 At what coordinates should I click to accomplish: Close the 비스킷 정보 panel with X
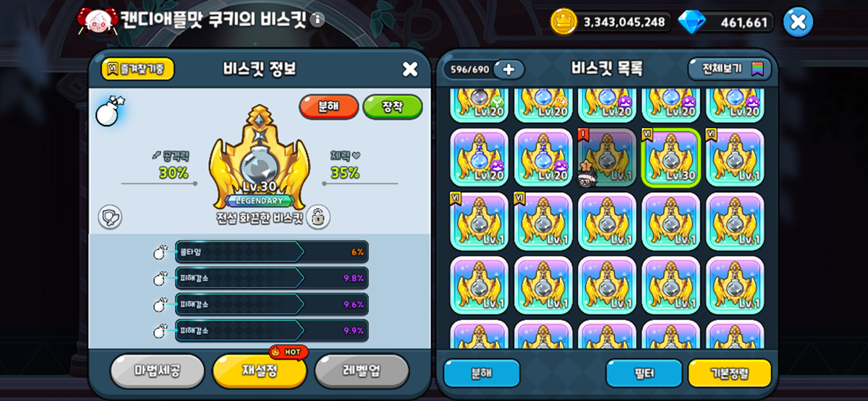coord(410,69)
